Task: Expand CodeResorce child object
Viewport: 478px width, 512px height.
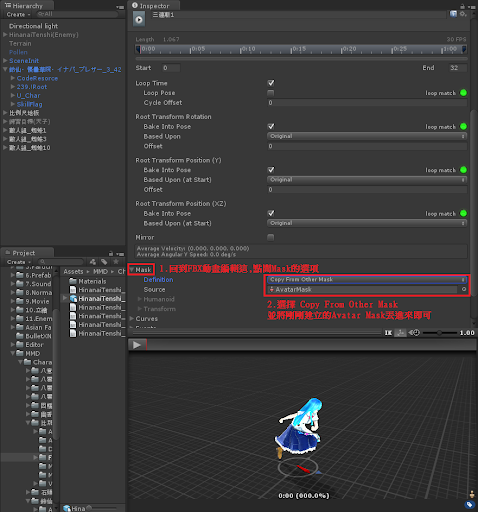Action: (x=13, y=78)
